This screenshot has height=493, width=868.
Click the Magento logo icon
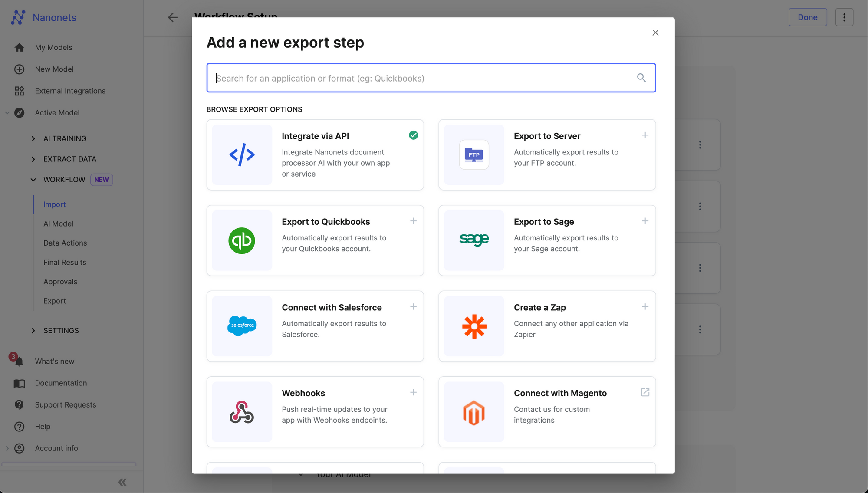(x=474, y=412)
